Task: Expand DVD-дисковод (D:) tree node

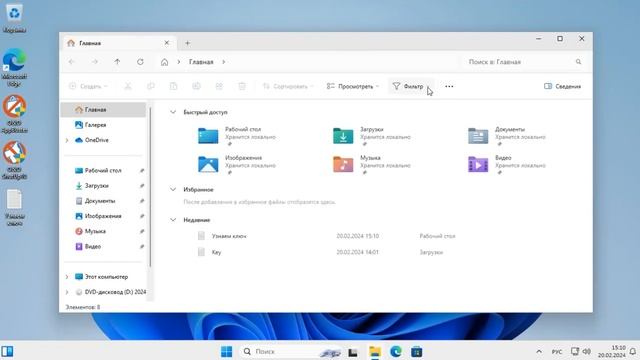Action: (x=67, y=292)
